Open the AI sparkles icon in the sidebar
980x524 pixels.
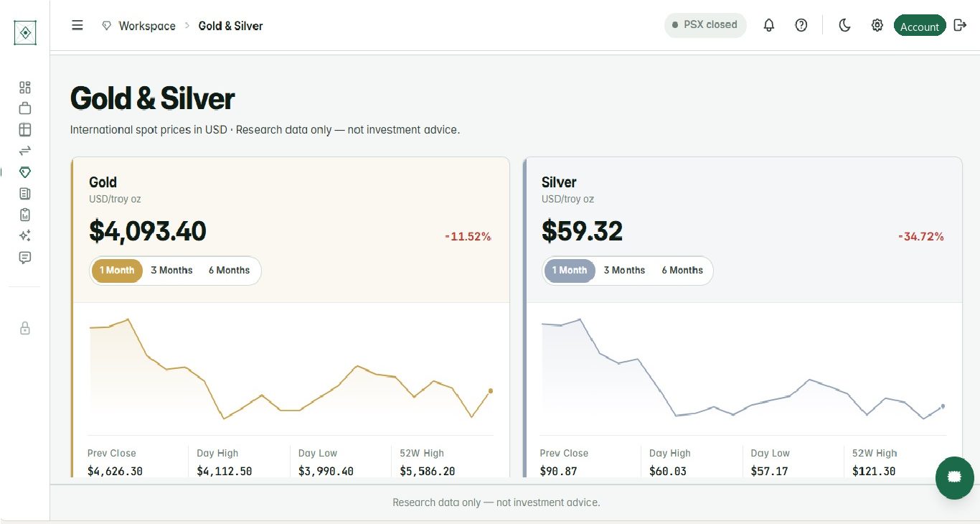(25, 235)
